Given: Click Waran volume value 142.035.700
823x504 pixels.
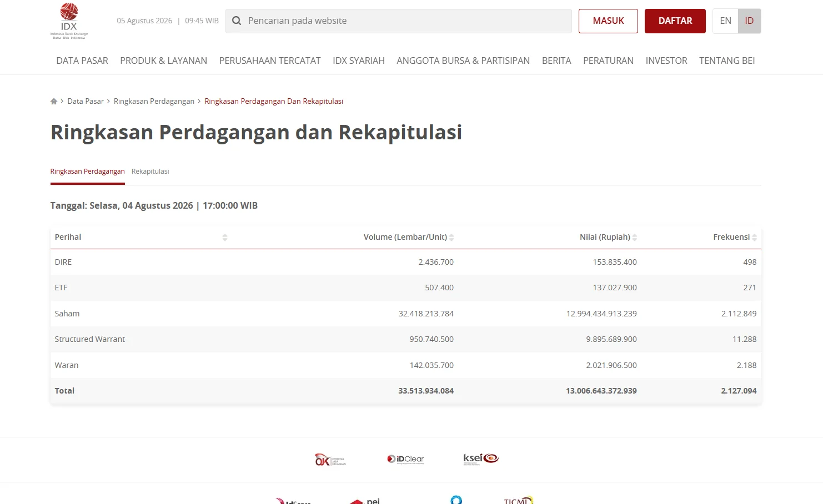Looking at the screenshot, I should coord(431,365).
